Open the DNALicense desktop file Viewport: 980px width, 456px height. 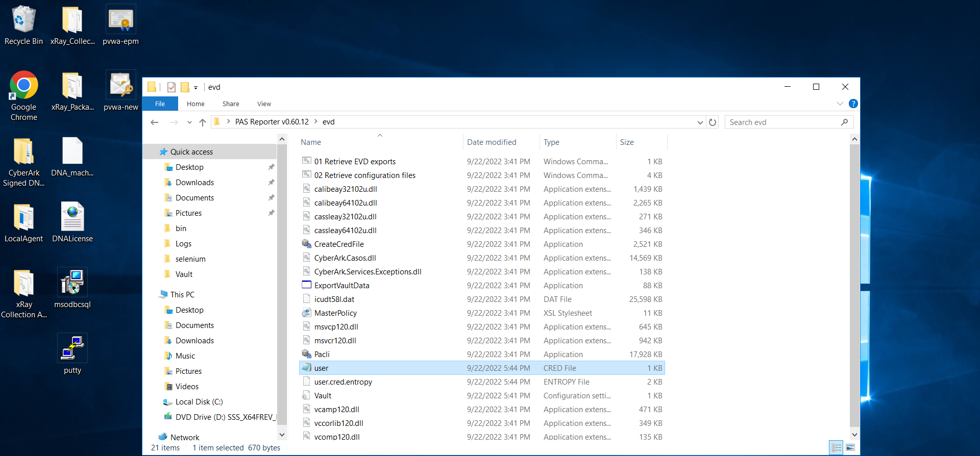[72, 223]
